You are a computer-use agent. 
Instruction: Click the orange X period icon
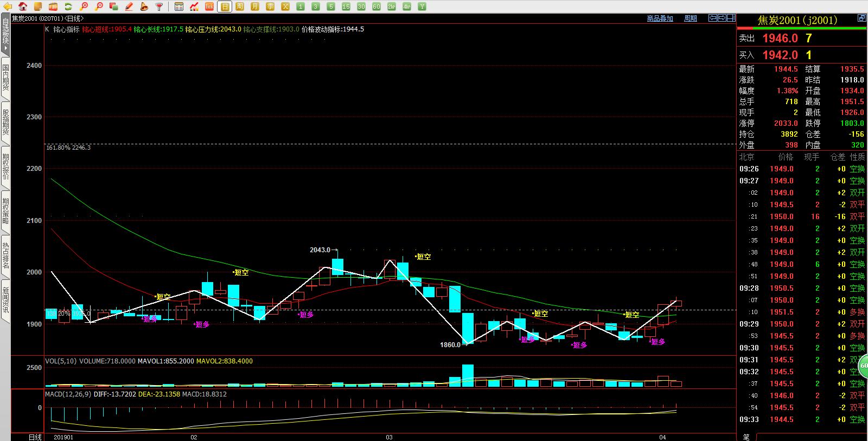(x=285, y=7)
